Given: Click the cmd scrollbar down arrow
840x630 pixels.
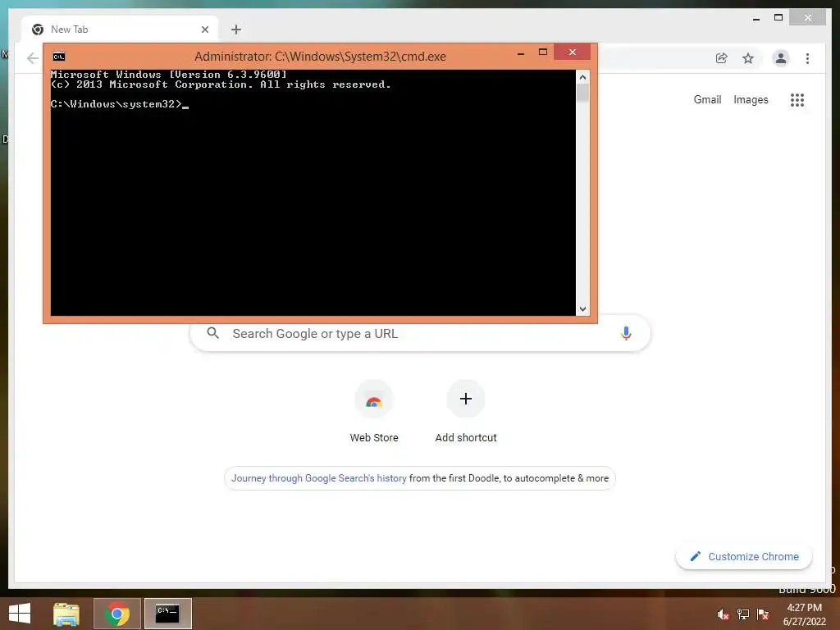Looking at the screenshot, I should (583, 309).
